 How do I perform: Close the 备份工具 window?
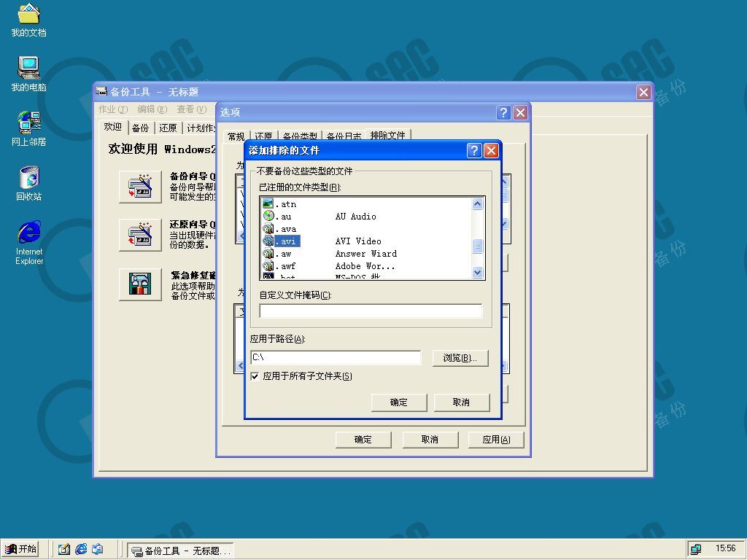point(643,92)
